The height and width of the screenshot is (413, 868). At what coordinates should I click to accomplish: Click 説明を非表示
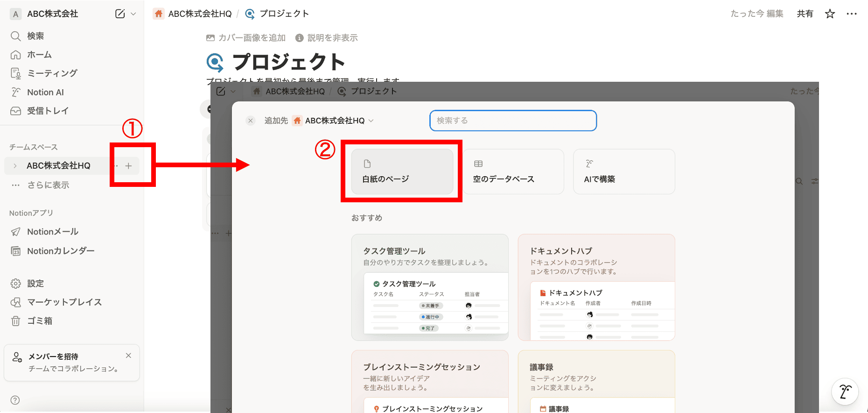pyautogui.click(x=327, y=38)
